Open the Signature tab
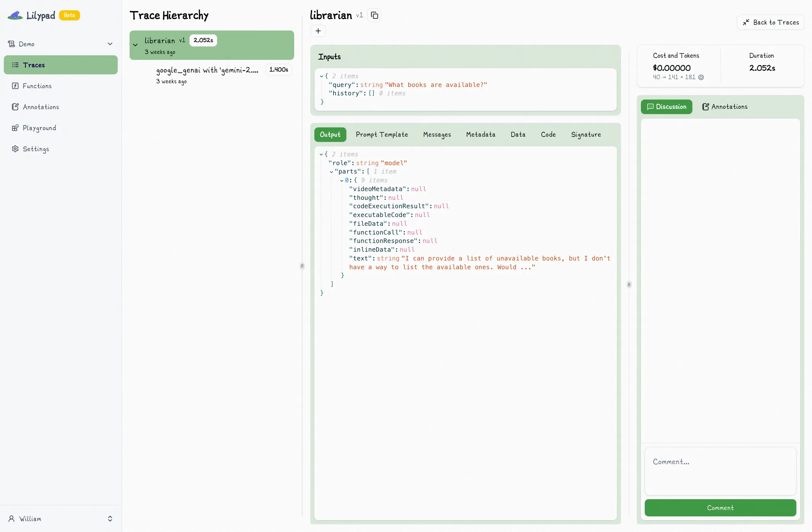The image size is (812, 532). point(586,135)
